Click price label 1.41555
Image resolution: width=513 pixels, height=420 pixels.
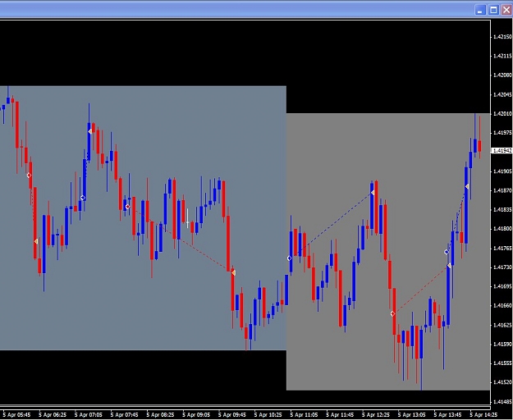point(502,363)
